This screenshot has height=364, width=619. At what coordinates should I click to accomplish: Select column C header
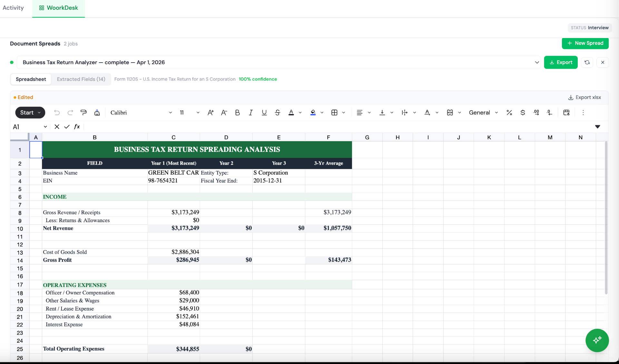(x=173, y=137)
